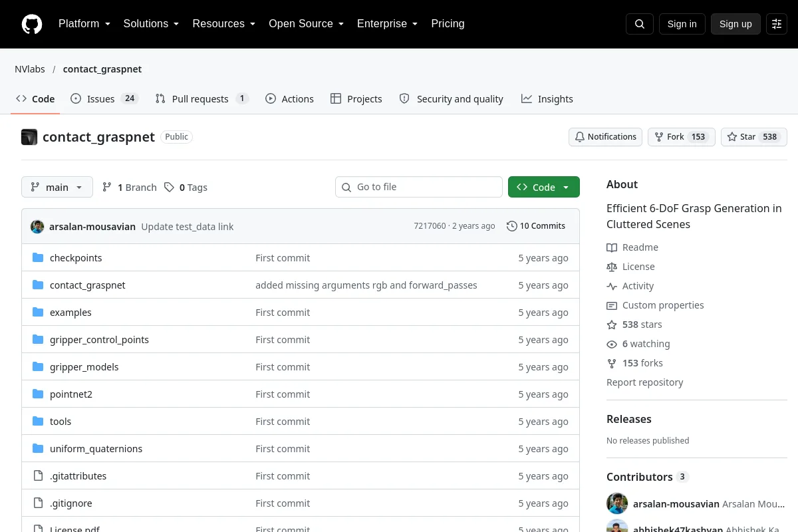Click the Sign in button
Image resolution: width=798 pixels, height=532 pixels.
(682, 24)
